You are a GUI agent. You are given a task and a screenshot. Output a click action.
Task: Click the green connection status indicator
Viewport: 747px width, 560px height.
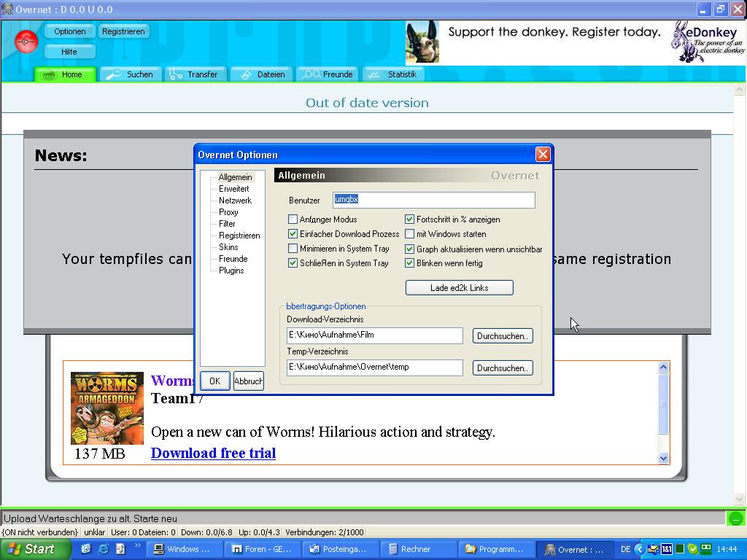736,518
